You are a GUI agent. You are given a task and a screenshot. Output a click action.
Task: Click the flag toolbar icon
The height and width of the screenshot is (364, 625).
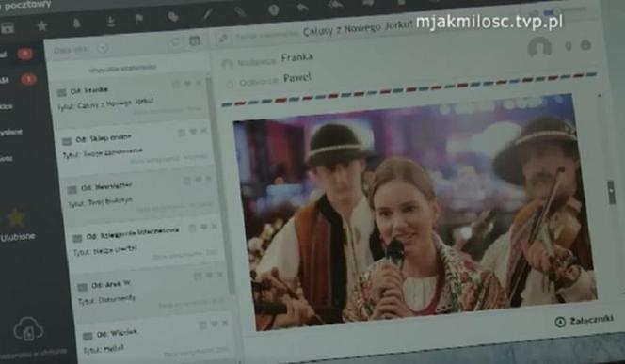(x=139, y=19)
